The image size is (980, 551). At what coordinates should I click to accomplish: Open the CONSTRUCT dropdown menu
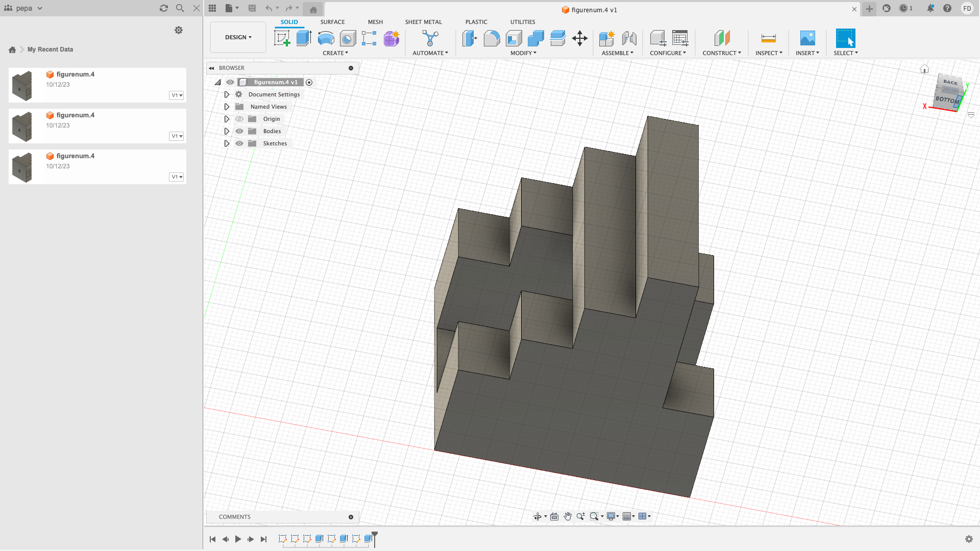(722, 53)
